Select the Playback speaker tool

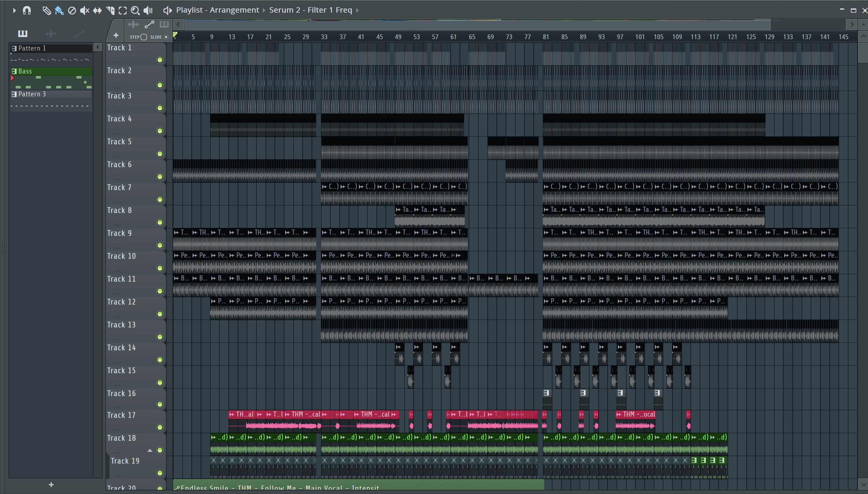148,11
